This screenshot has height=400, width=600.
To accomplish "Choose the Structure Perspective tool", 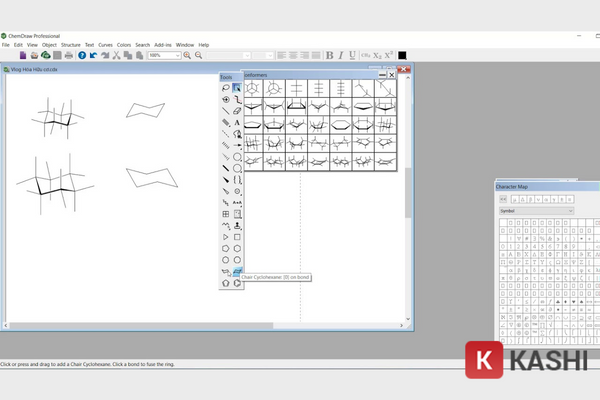I will coord(226,100).
